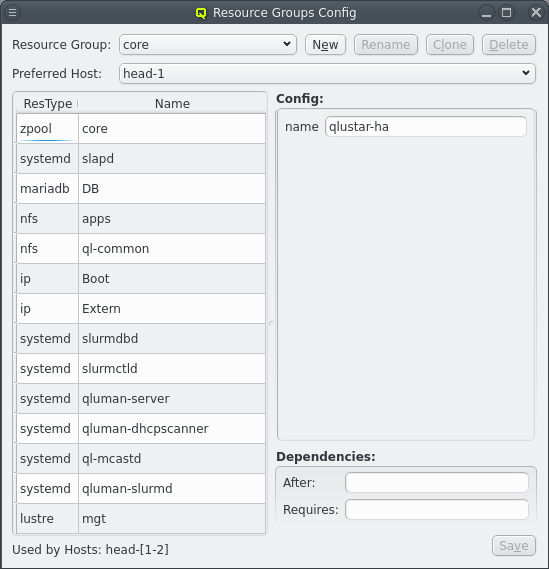
Task: Select the DB name cell
Action: pyautogui.click(x=172, y=189)
